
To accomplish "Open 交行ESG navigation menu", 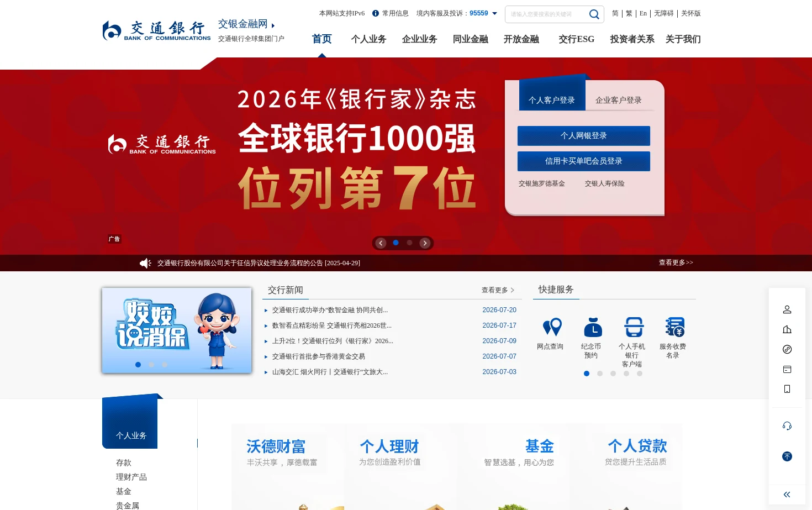I will click(x=576, y=39).
